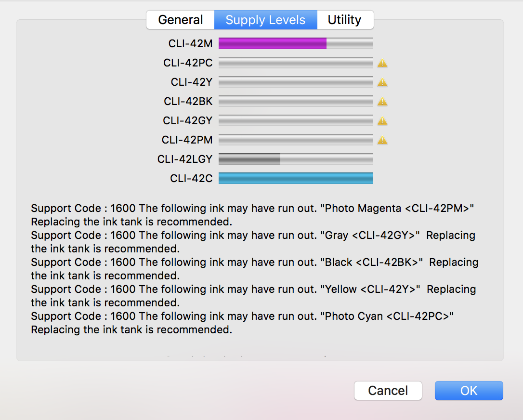Select the Supply Levels tab
This screenshot has height=420, width=523.
(265, 20)
